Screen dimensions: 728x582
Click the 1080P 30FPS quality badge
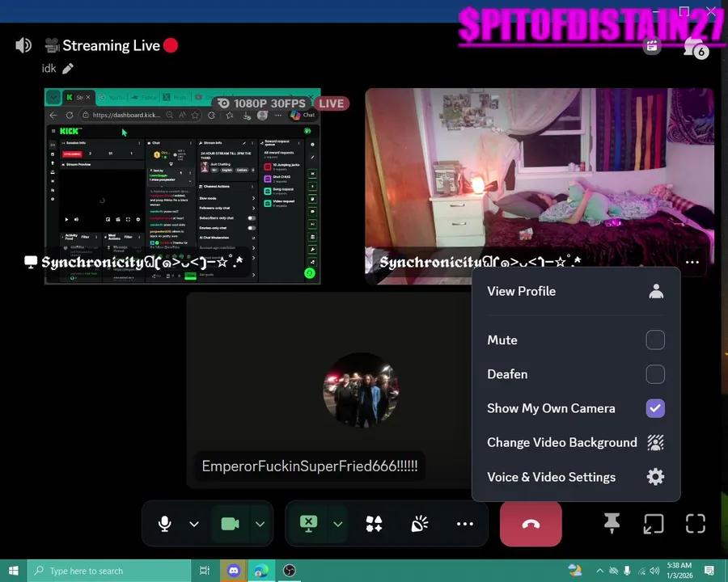263,103
